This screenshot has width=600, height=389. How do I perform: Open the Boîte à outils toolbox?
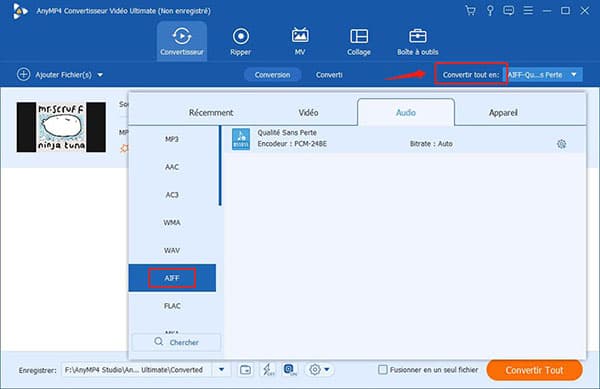point(417,41)
